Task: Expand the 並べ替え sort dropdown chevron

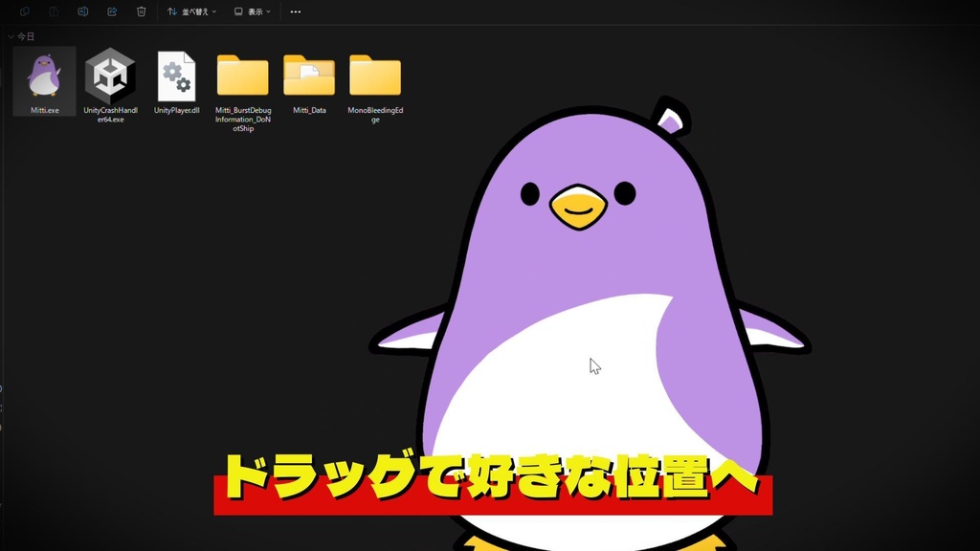Action: [x=212, y=11]
